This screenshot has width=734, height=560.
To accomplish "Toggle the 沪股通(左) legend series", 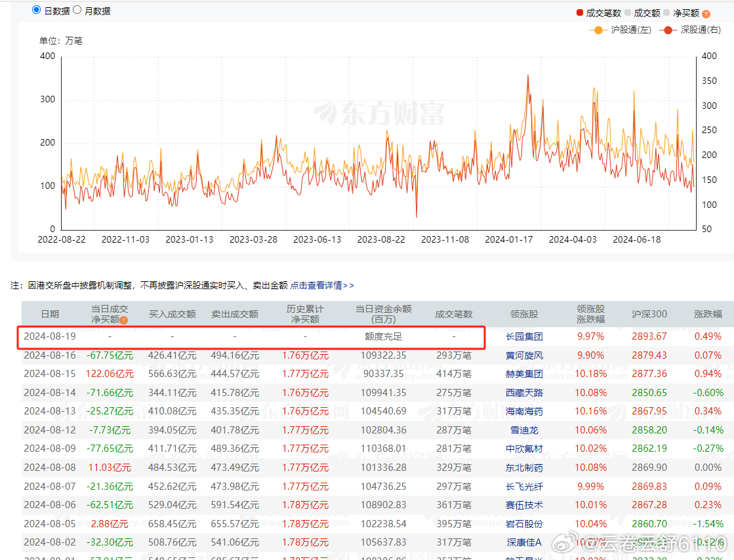I will (x=621, y=30).
